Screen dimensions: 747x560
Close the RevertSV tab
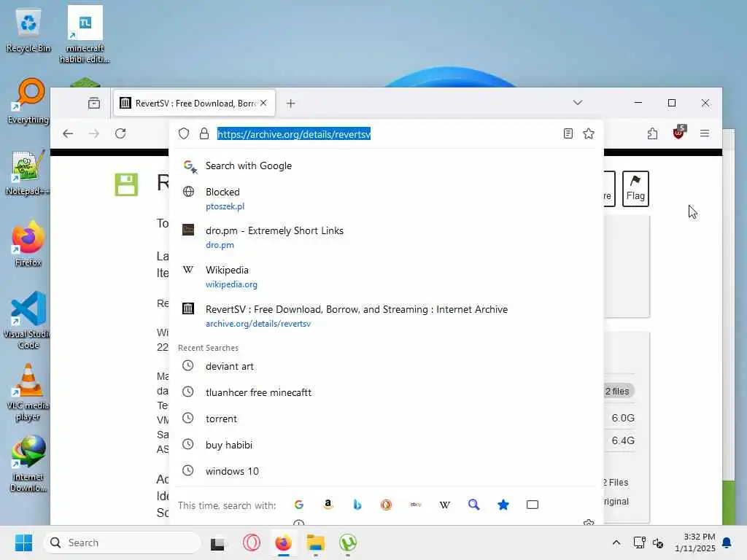pyautogui.click(x=263, y=103)
